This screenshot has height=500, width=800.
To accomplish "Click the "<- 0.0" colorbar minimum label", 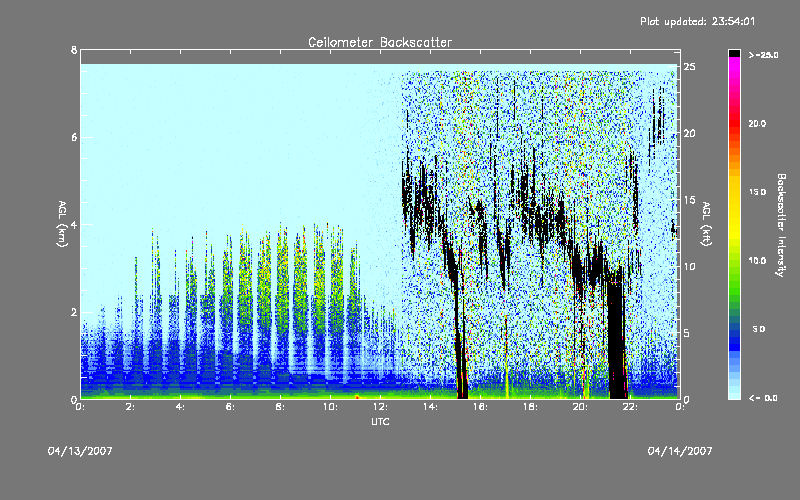I will pos(763,397).
